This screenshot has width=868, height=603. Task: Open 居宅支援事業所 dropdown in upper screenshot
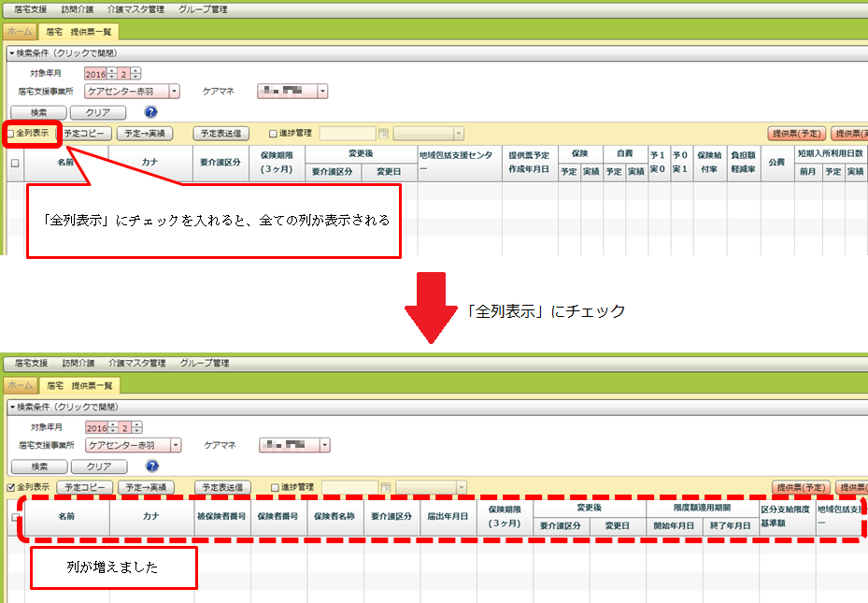175,92
